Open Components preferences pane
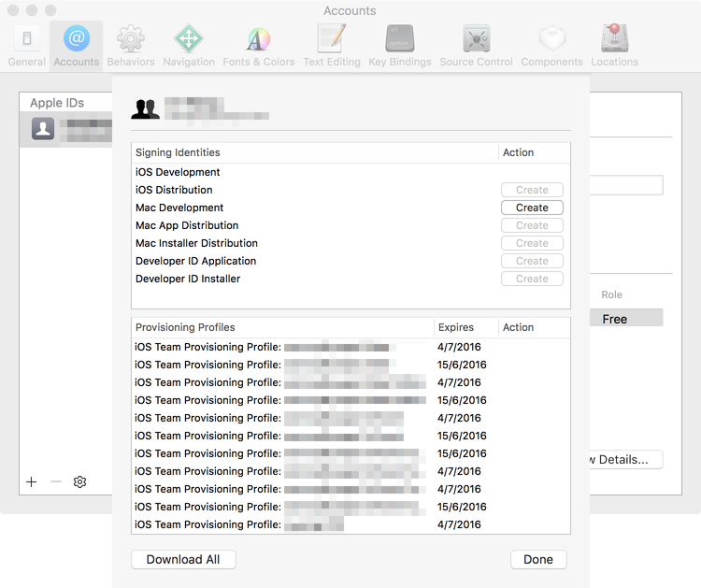 click(551, 45)
